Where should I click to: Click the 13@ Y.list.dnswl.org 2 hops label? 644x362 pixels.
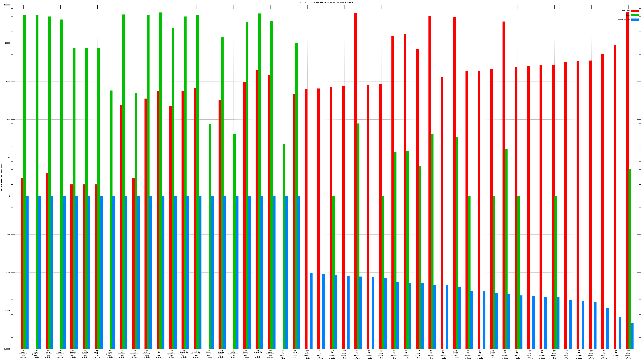point(307,355)
